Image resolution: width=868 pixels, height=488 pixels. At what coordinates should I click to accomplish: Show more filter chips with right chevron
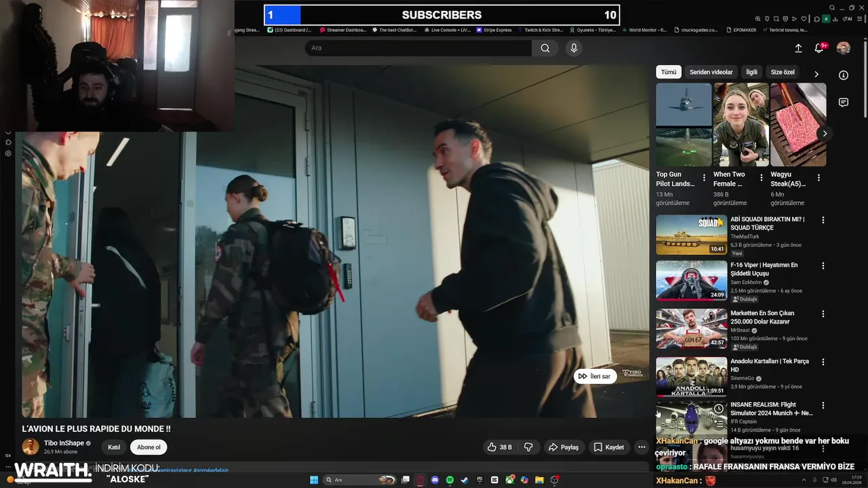pos(816,73)
